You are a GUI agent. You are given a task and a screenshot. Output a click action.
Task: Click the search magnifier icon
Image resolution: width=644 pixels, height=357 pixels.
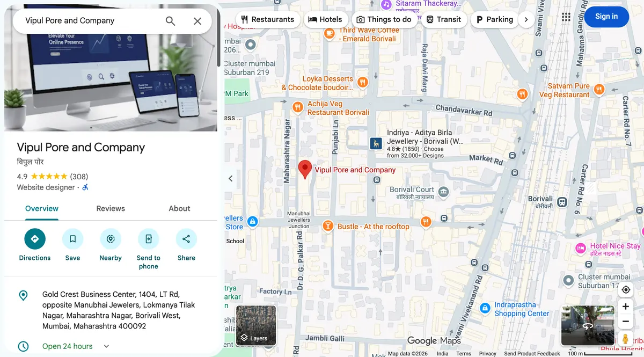pyautogui.click(x=170, y=21)
